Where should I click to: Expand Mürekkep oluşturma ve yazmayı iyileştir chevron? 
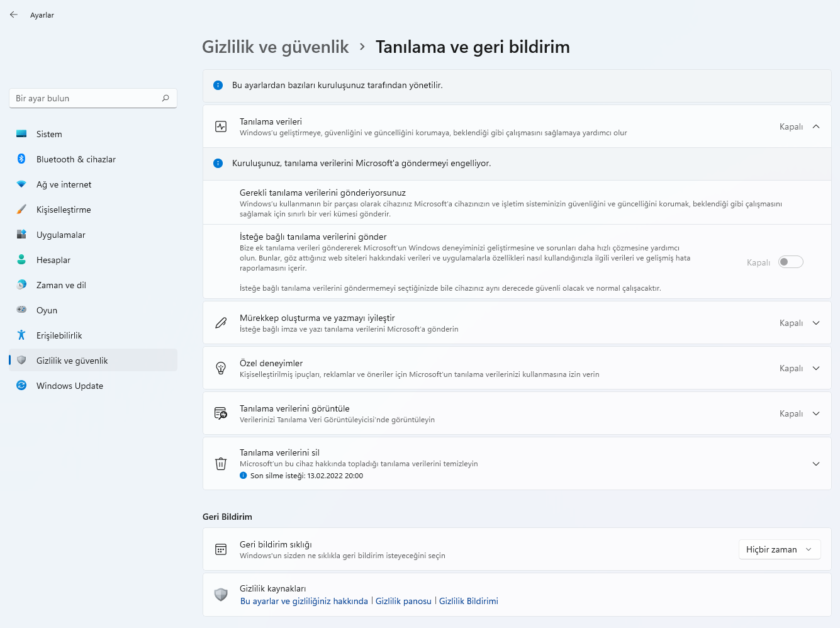coord(816,323)
